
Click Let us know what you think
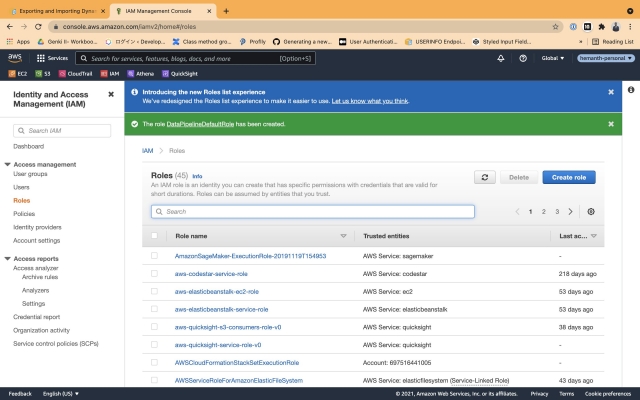370,101
